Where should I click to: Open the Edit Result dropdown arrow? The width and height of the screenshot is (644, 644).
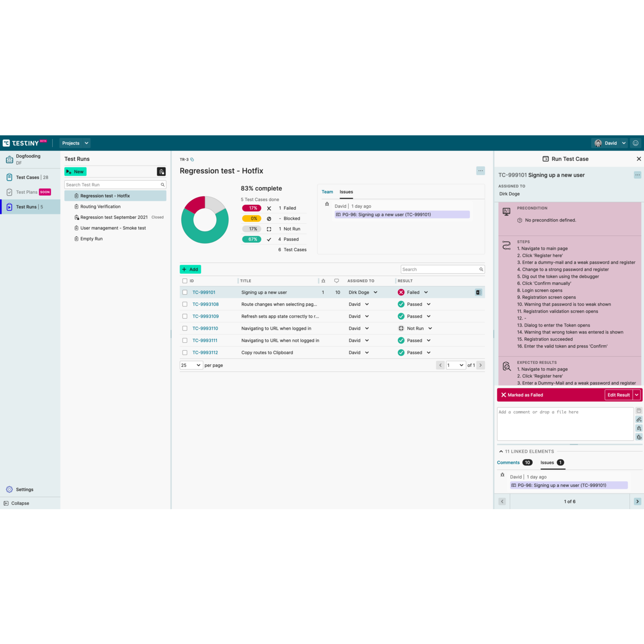637,395
